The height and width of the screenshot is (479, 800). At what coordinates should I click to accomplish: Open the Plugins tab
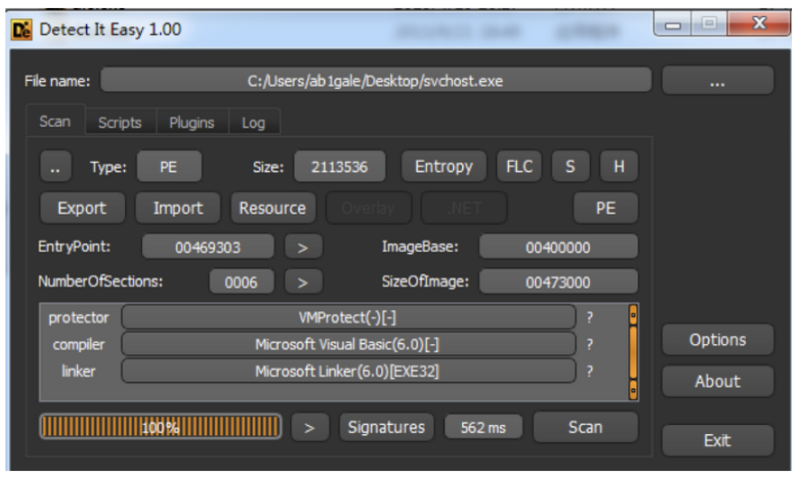(x=192, y=122)
